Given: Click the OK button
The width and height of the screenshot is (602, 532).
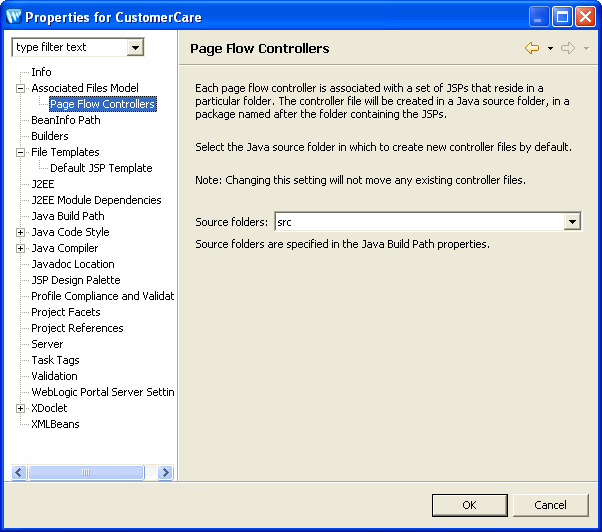Looking at the screenshot, I should [470, 505].
